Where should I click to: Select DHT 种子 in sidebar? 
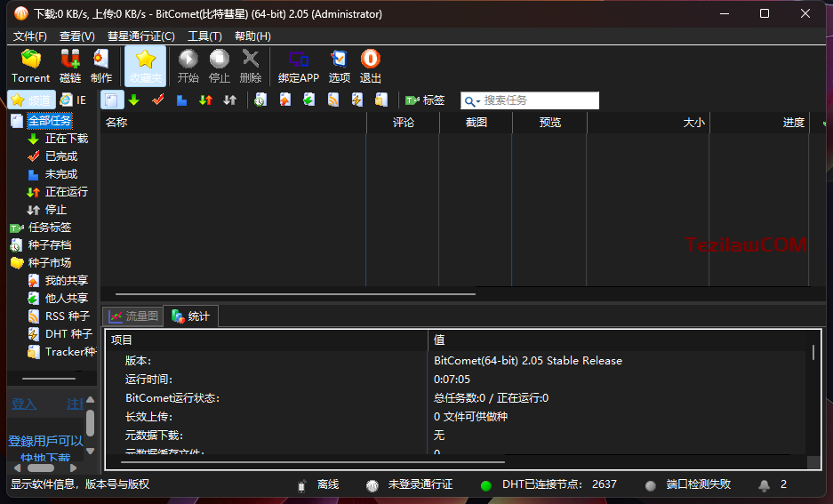(68, 334)
